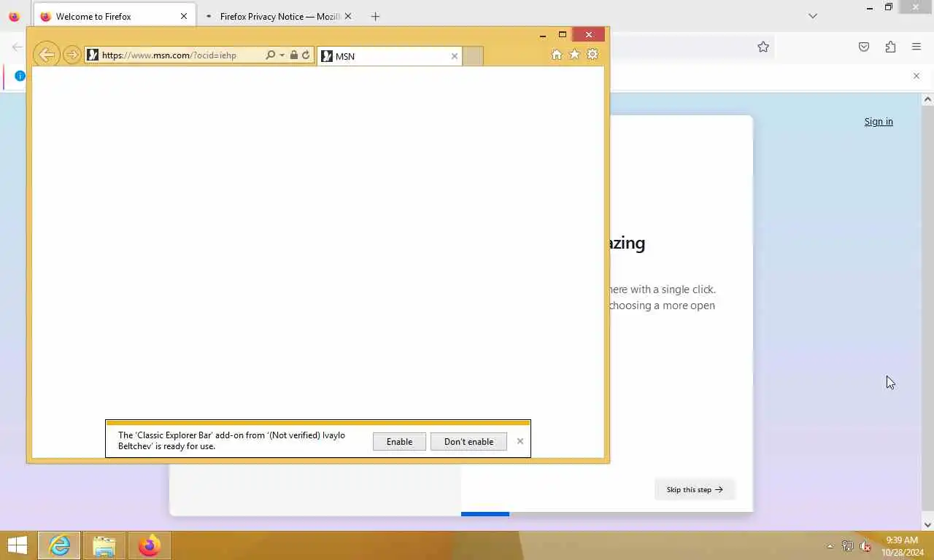Click the lock security icon in IE
Image resolution: width=934 pixels, height=560 pixels.
293,55
